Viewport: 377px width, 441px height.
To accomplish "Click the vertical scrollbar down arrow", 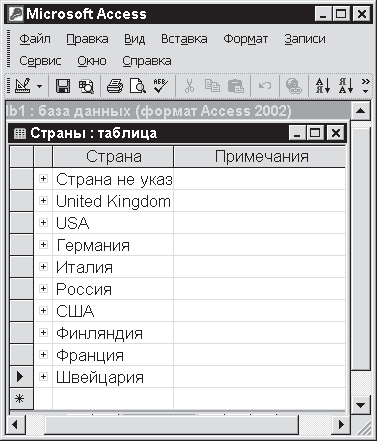I will coord(360,405).
